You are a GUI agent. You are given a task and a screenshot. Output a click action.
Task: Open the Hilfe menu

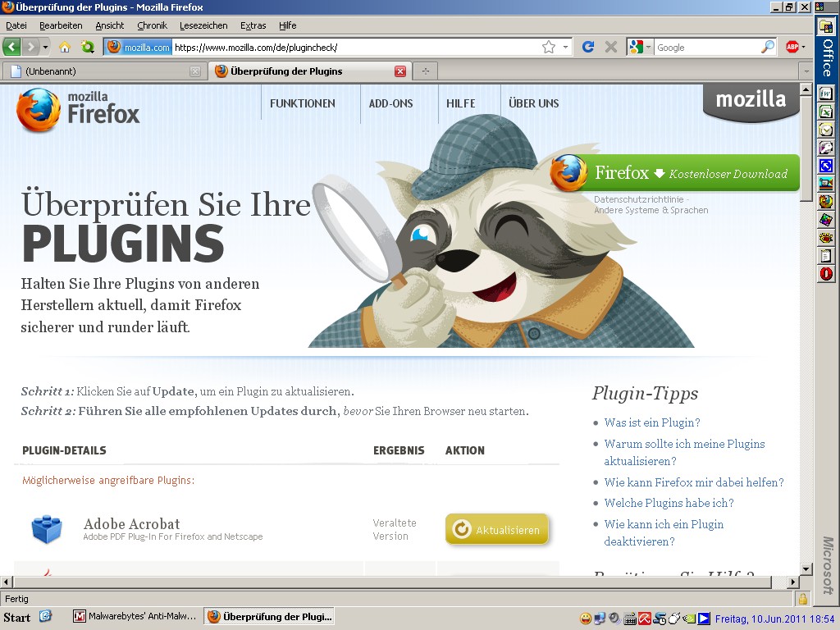[x=287, y=25]
